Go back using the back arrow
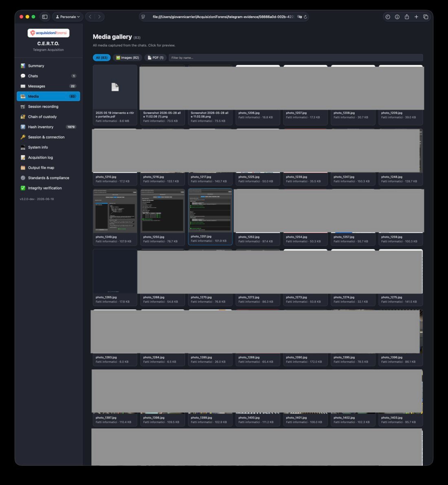 90,17
